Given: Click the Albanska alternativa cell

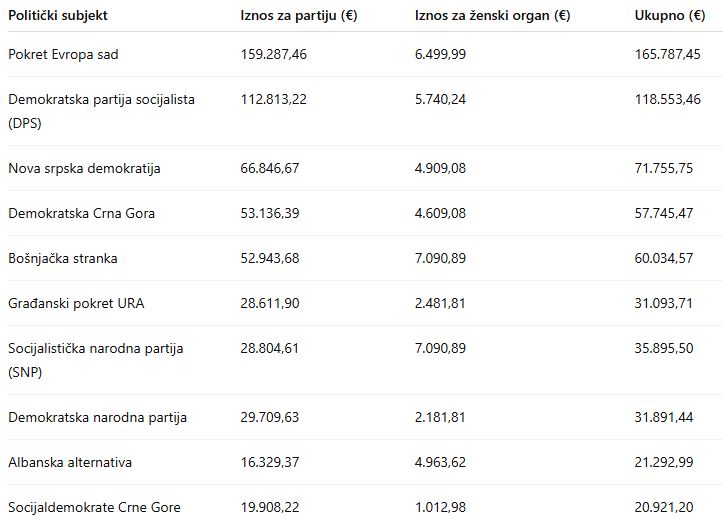Looking at the screenshot, I should 70,462.
